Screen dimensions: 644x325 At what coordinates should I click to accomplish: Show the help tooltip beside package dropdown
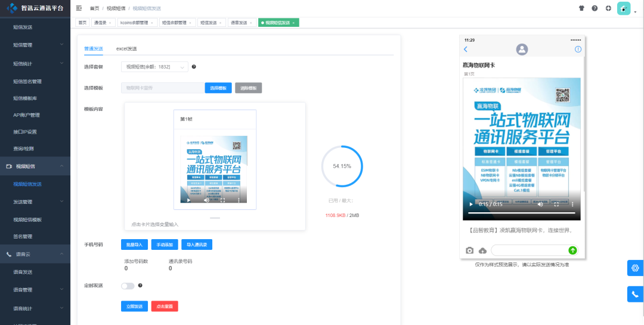[194, 67]
